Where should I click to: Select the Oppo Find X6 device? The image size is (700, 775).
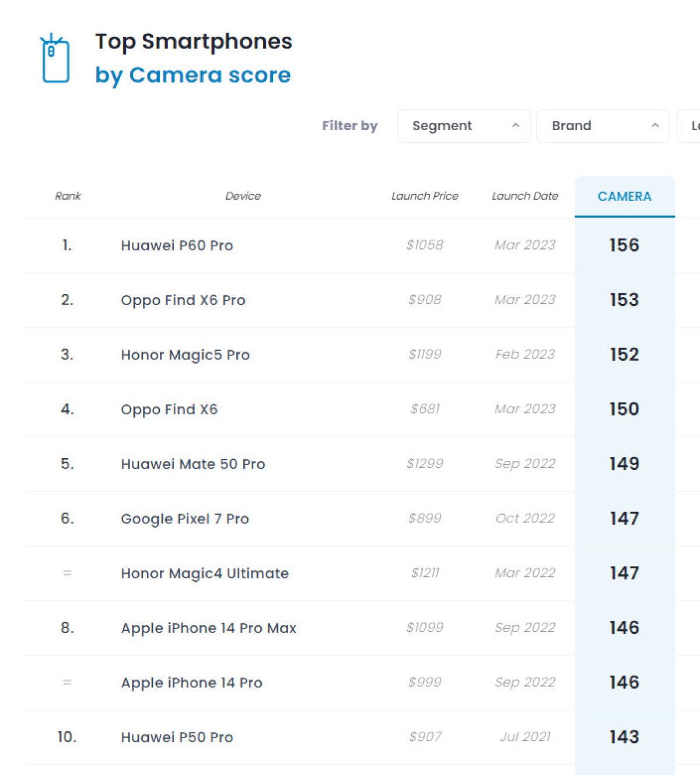click(169, 410)
